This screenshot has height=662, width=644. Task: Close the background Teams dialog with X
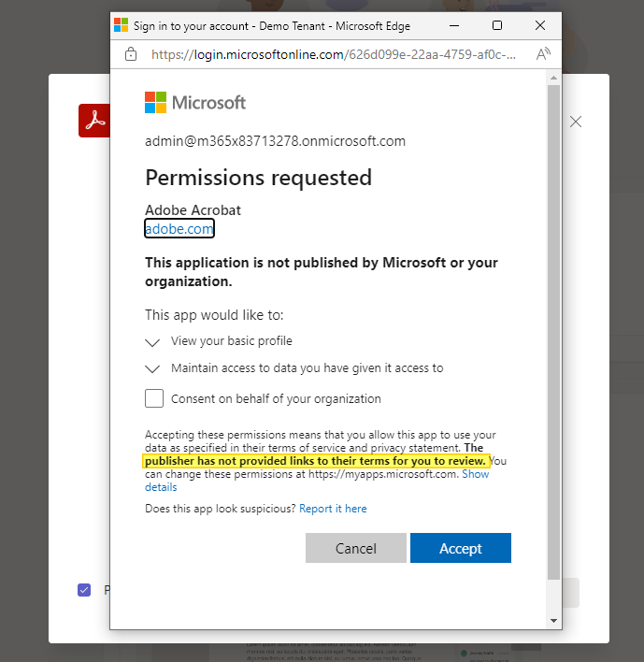point(576,122)
